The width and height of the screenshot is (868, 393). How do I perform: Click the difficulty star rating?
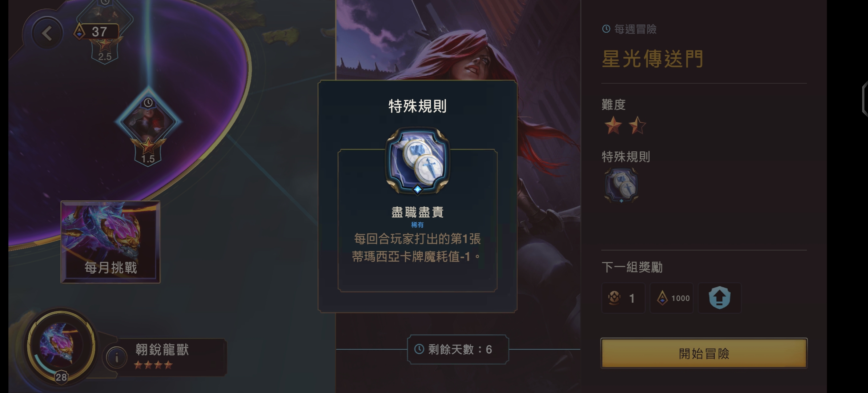point(625,126)
